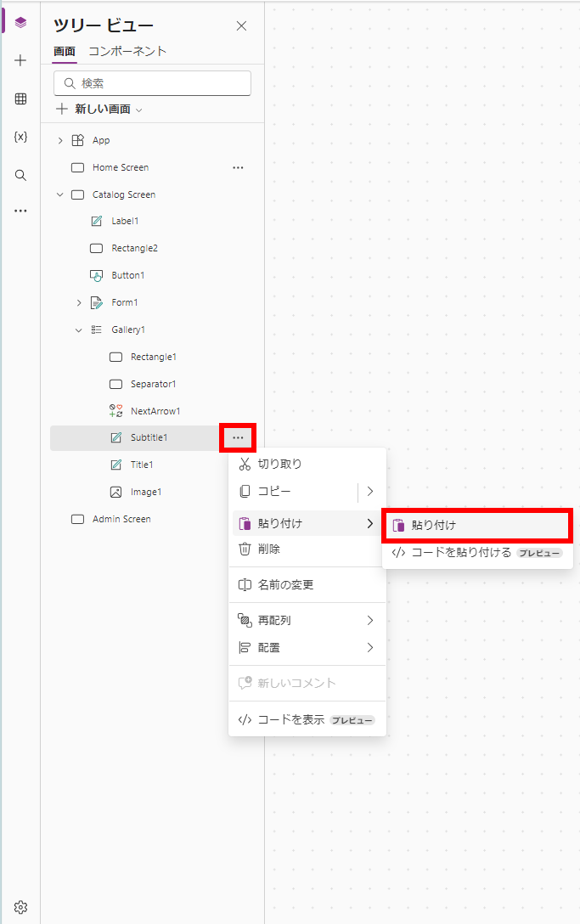
Task: Click the Button1 control icon
Action: pyautogui.click(x=97, y=275)
